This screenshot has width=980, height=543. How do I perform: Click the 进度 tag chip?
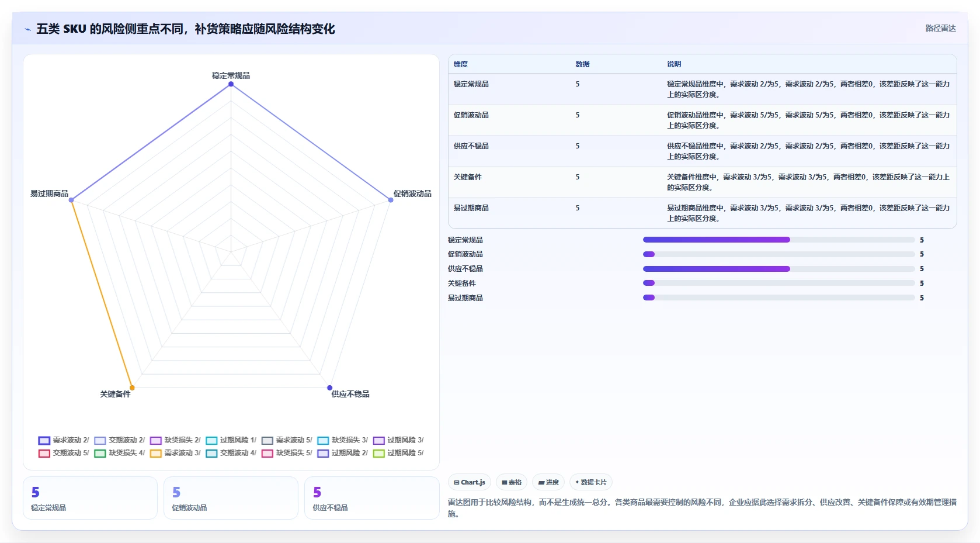click(548, 483)
